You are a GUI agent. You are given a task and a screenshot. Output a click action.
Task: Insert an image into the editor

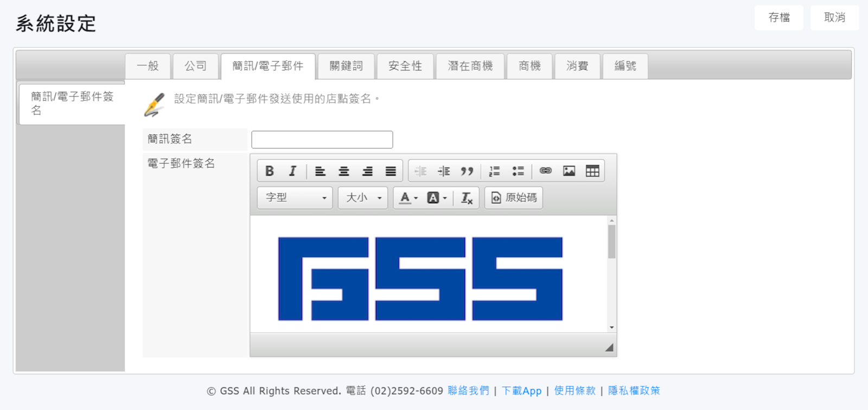click(569, 171)
